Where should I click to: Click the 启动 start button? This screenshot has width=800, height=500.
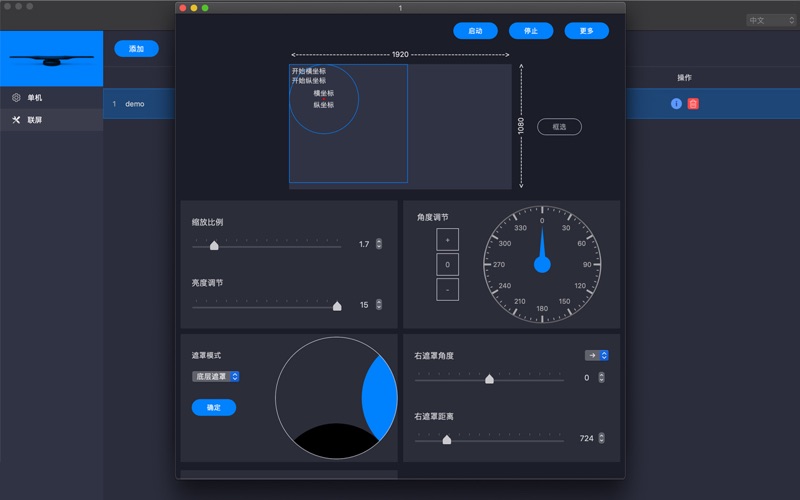pos(476,31)
